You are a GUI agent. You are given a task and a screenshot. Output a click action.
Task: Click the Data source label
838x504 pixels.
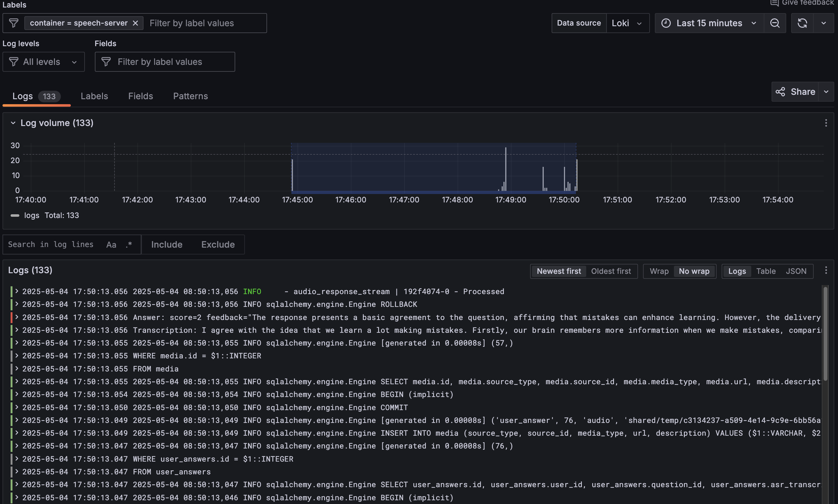(579, 23)
